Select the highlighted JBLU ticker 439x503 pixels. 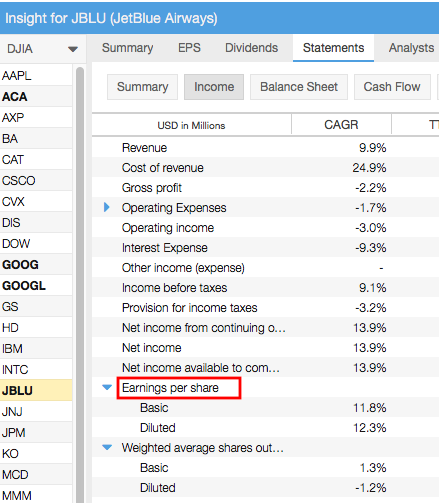coord(36,390)
